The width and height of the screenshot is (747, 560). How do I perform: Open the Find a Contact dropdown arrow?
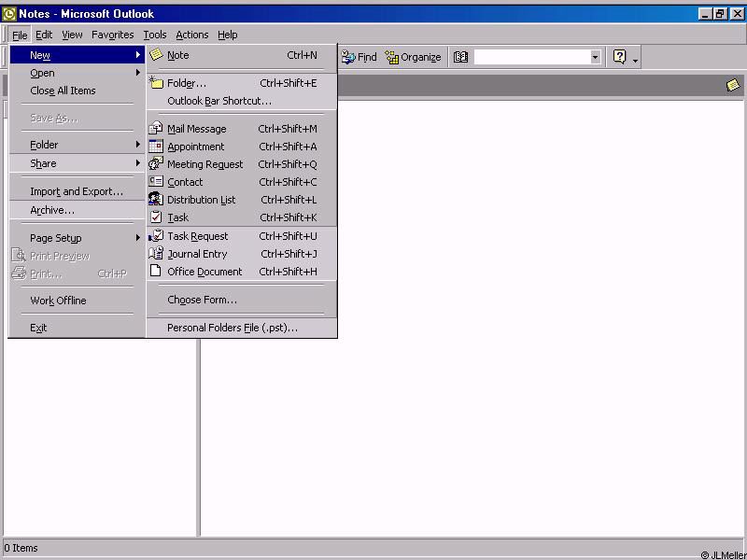pos(595,57)
